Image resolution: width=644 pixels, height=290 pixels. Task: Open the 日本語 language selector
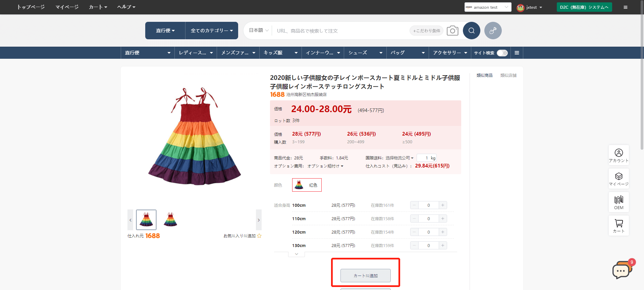pyautogui.click(x=258, y=30)
